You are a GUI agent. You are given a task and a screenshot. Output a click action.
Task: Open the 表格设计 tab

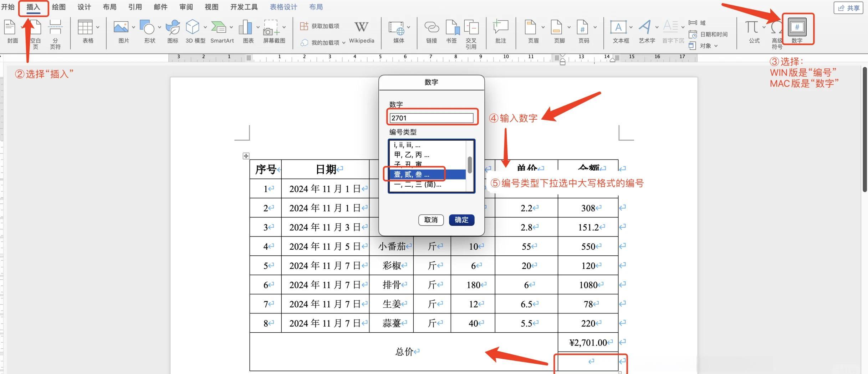point(283,7)
